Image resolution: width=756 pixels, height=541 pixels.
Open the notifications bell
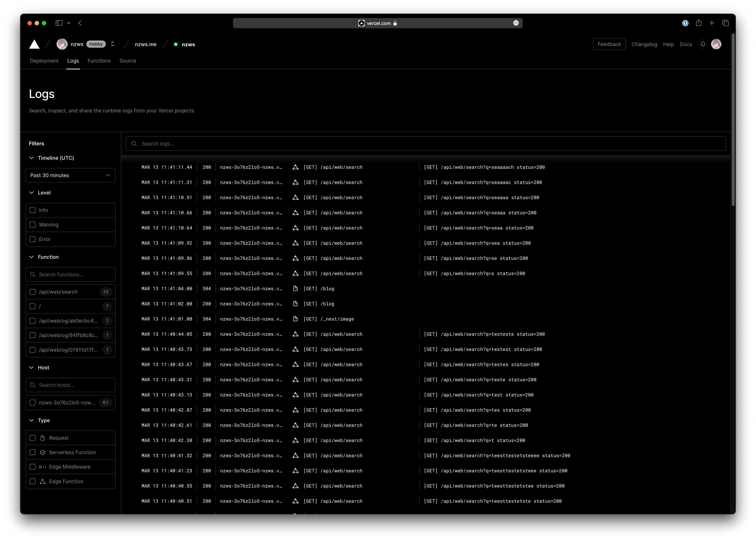pos(703,44)
